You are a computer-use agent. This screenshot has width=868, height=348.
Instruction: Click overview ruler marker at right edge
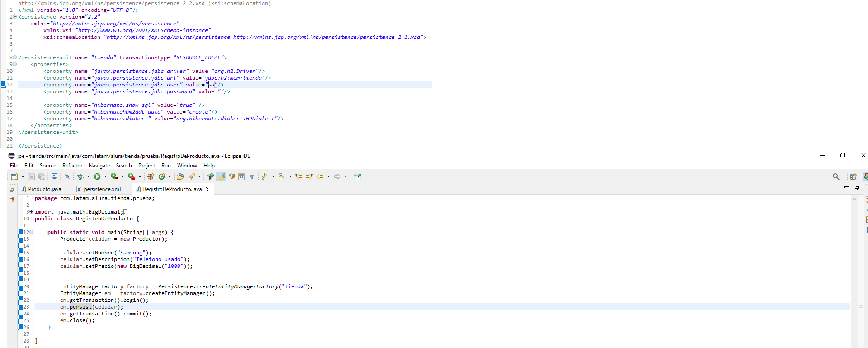(x=861, y=307)
